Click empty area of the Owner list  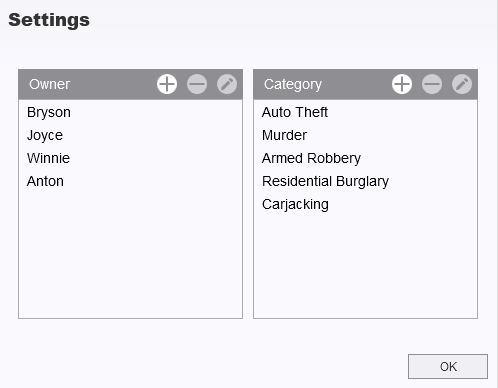[130, 255]
